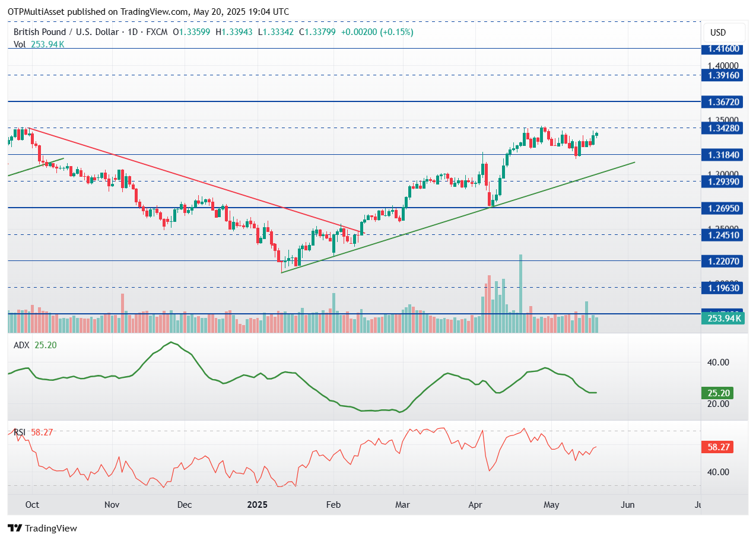This screenshot has width=756, height=541.
Task: Click the 253.94K volume axis label
Action: pos(722,319)
